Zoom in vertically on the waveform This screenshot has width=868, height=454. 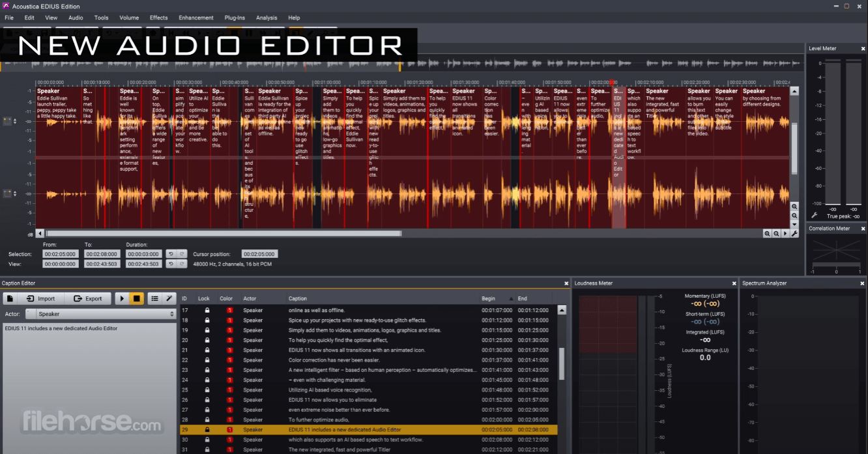pos(794,206)
